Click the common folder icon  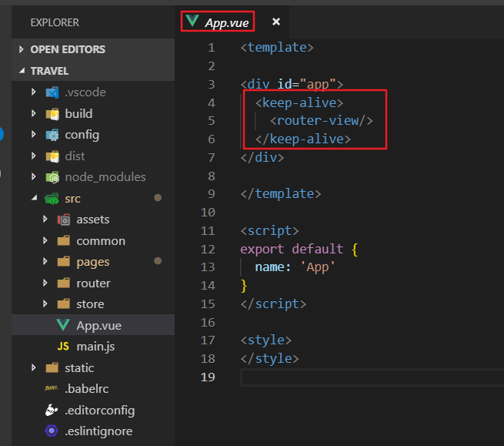pos(64,240)
